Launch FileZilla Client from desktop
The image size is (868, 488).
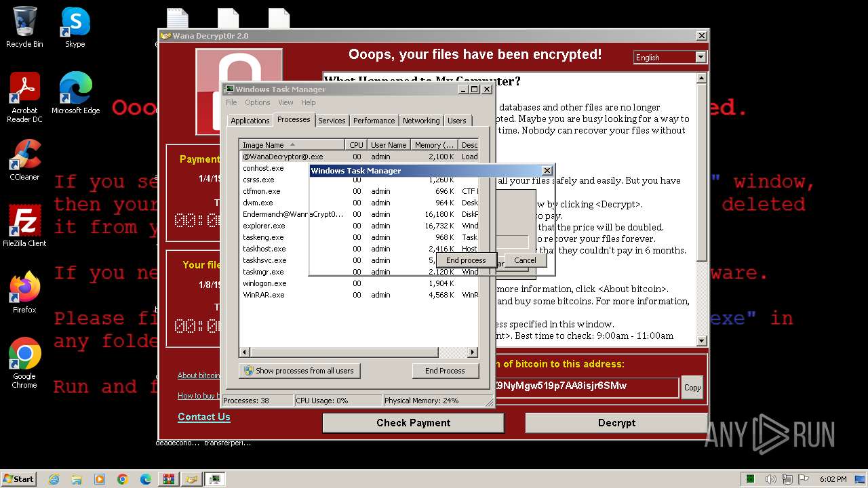coord(24,226)
